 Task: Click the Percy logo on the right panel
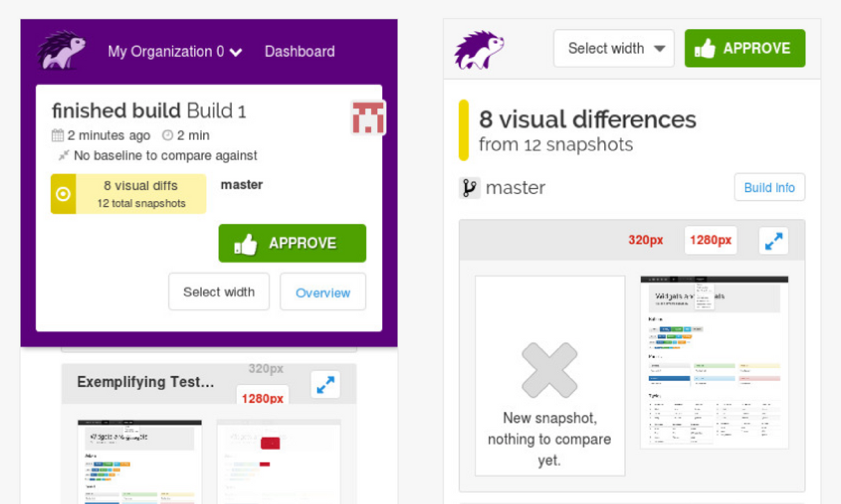click(x=478, y=49)
